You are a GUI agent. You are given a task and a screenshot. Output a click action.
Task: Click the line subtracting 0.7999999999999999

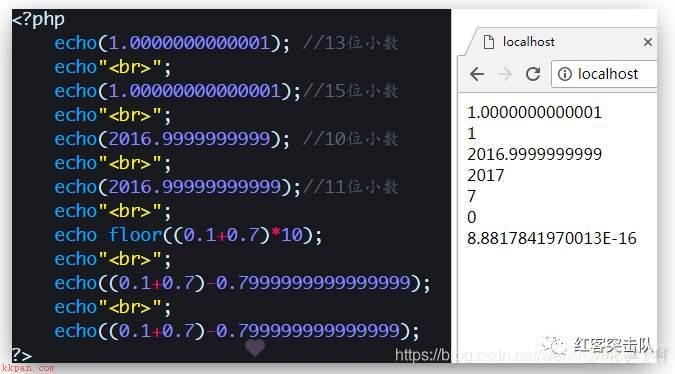click(x=242, y=283)
